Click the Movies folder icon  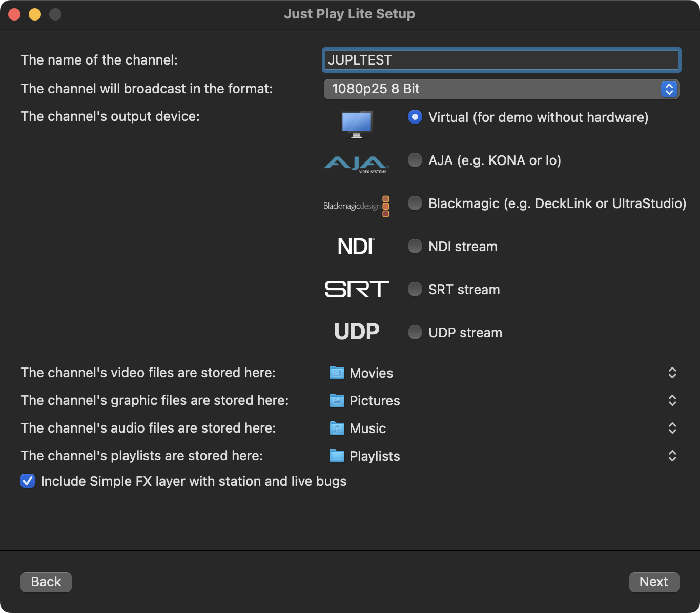tap(337, 373)
